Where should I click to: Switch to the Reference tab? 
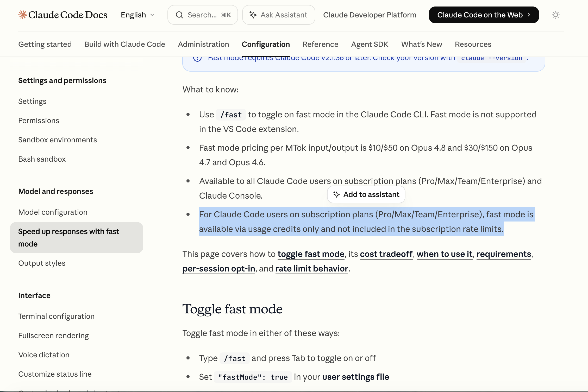(x=320, y=44)
